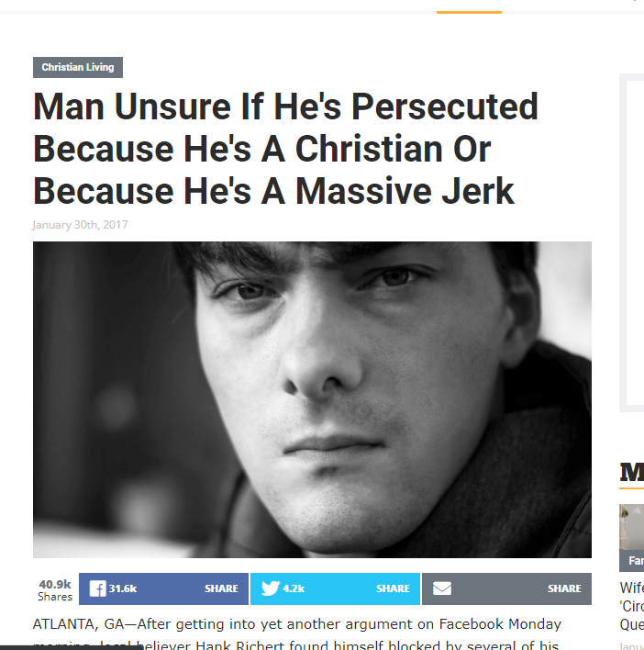
Task: Click the 31.6k Facebook share count
Action: tap(123, 588)
